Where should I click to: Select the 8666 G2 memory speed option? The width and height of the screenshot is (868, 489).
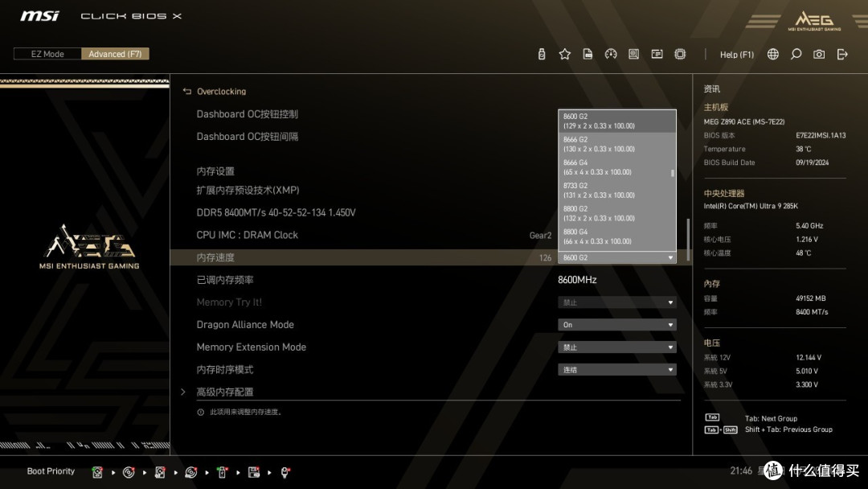pos(616,144)
